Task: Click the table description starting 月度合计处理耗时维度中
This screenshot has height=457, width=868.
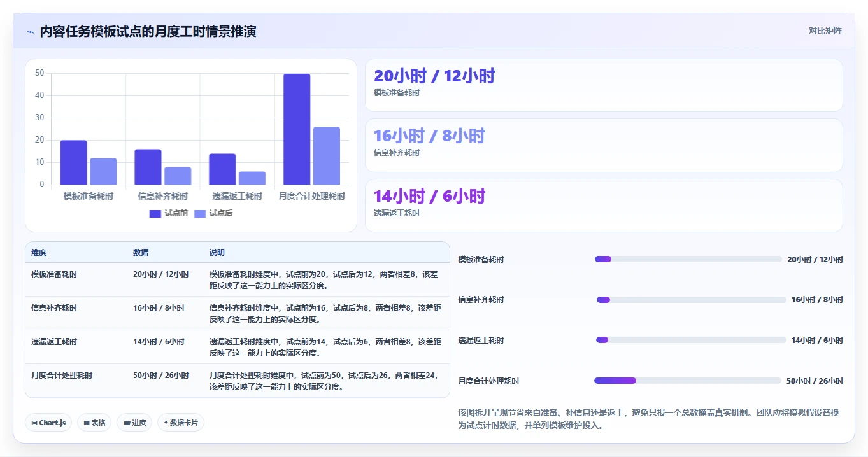Action: coord(324,381)
